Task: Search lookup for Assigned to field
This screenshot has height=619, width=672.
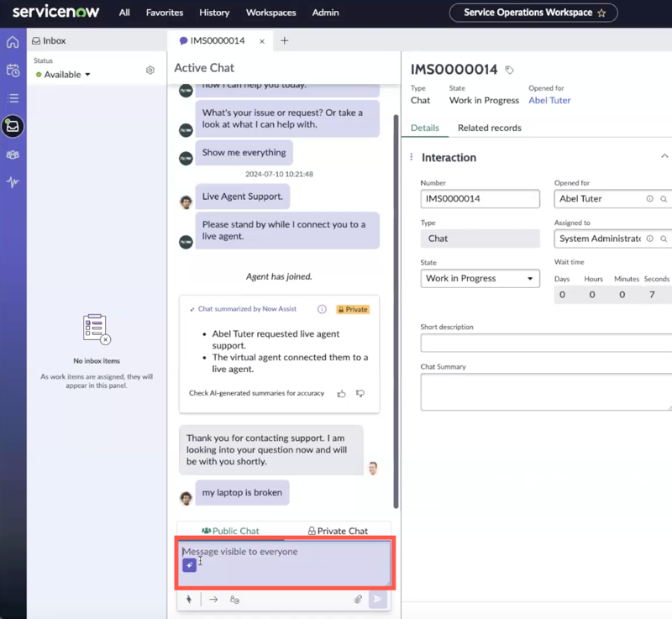Action: 664,239
